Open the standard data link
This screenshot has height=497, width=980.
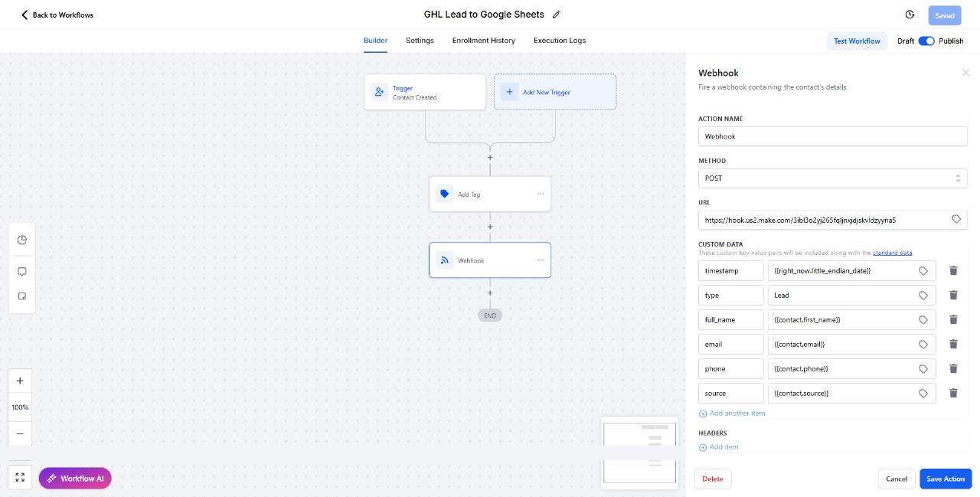pyautogui.click(x=892, y=253)
